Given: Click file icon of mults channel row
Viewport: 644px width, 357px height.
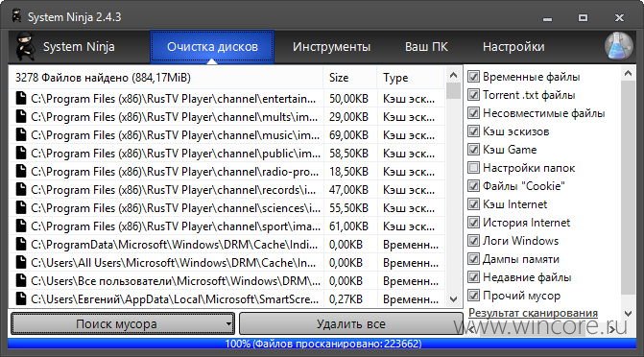Looking at the screenshot, I should [x=21, y=117].
